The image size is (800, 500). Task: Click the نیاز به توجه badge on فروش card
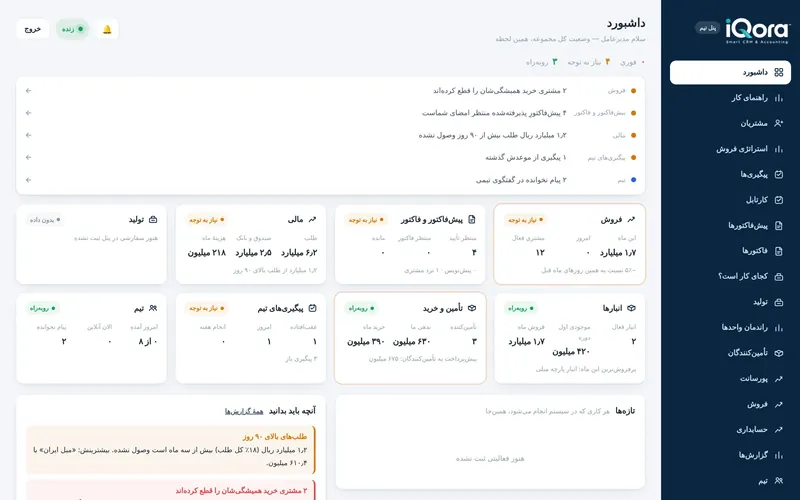tap(526, 220)
